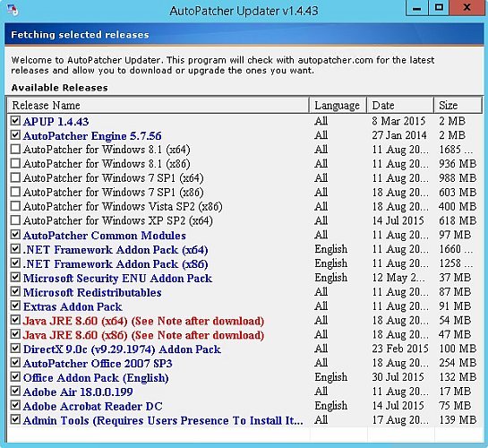Select Adobe Acrobat Reader DC release name
Screen dimensions: 488x448
(93, 406)
